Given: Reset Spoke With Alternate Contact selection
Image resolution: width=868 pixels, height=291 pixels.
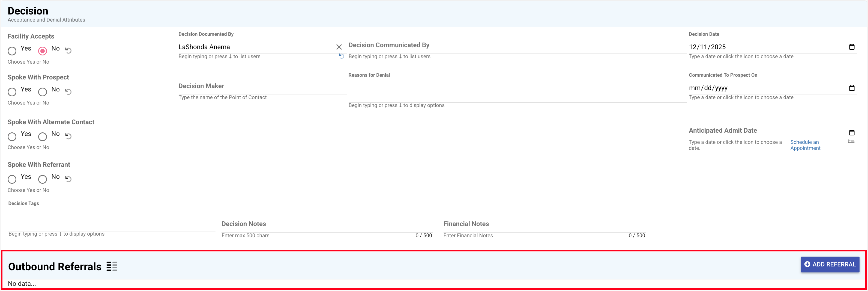Looking at the screenshot, I should tap(68, 136).
